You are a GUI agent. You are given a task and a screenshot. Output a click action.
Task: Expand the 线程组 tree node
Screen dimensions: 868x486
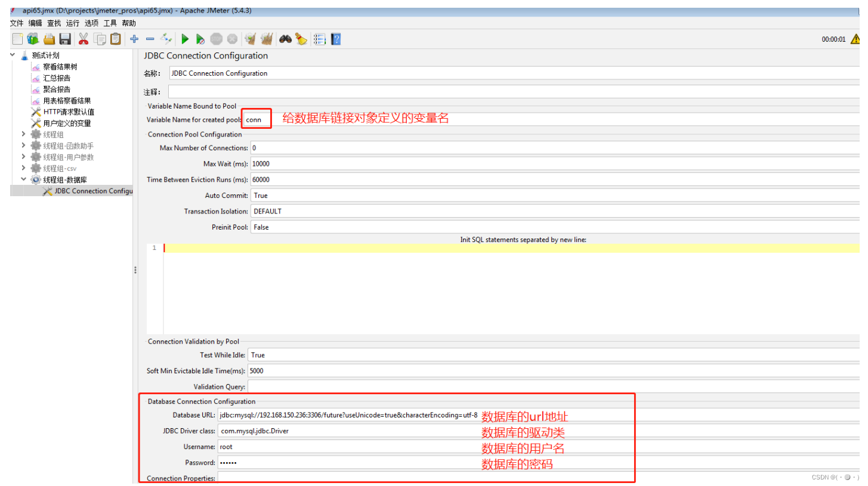[23, 134]
